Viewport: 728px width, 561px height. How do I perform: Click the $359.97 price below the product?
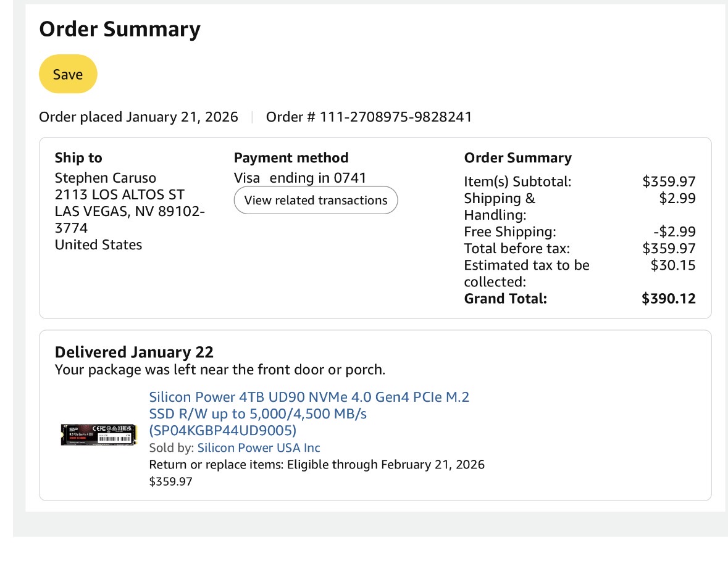171,481
